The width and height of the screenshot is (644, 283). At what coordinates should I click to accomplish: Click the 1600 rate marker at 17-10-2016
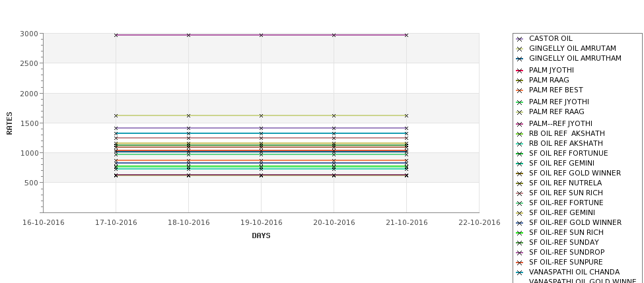116,115
